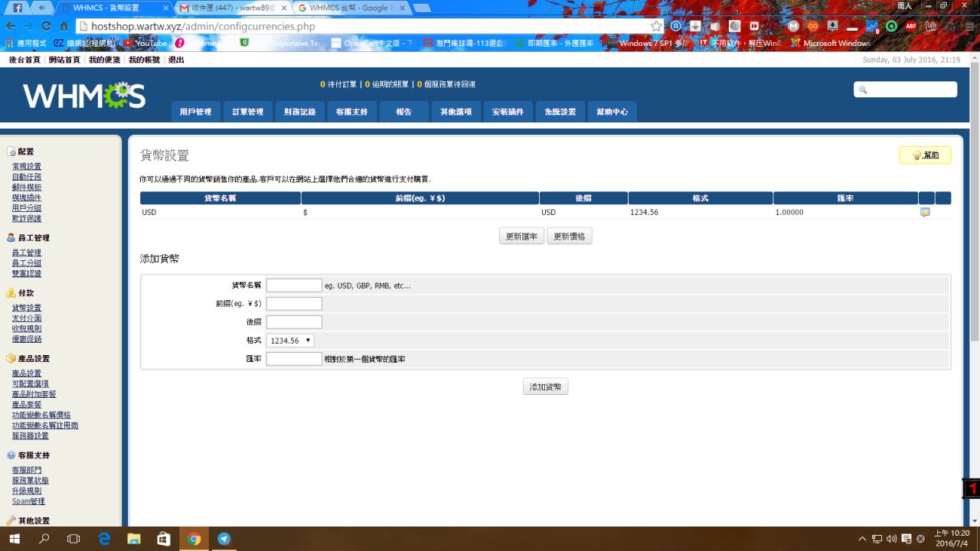Open the Microsoft Edge taskbar icon
Screen dimensions: 980x551
[x=104, y=539]
